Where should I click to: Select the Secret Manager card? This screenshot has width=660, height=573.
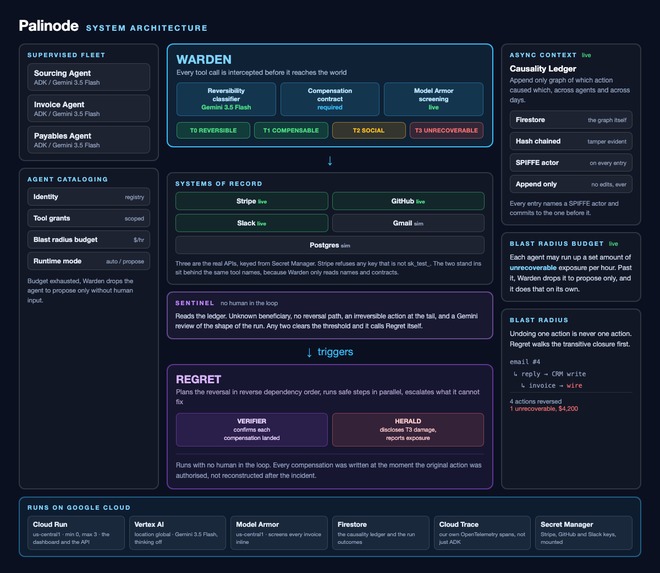(584, 533)
